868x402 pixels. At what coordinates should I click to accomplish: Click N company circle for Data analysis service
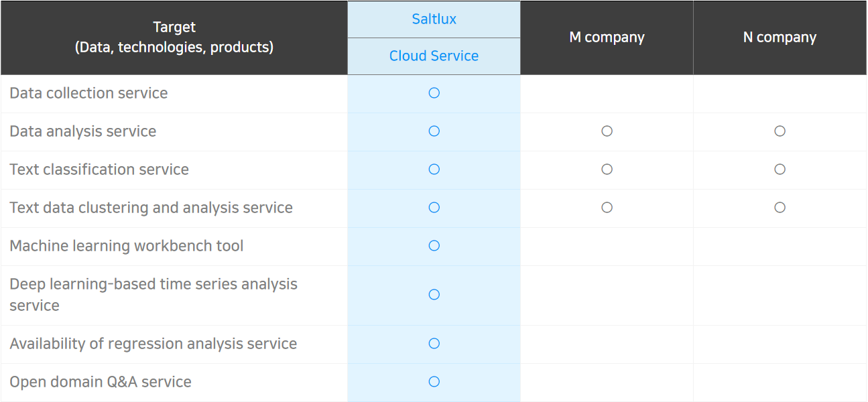pos(780,131)
